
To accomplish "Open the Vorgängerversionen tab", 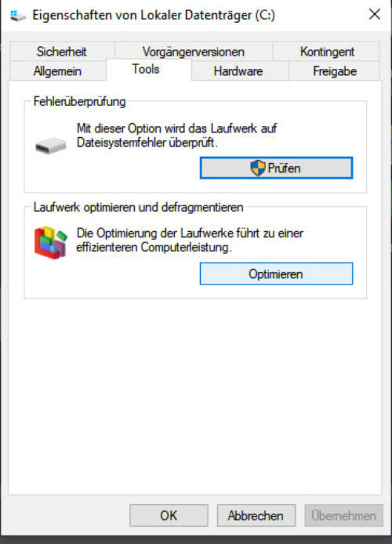I will point(193,52).
